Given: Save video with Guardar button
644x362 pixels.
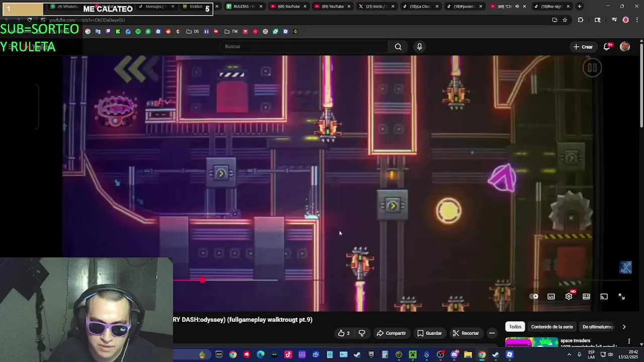Looking at the screenshot, I should (x=429, y=333).
